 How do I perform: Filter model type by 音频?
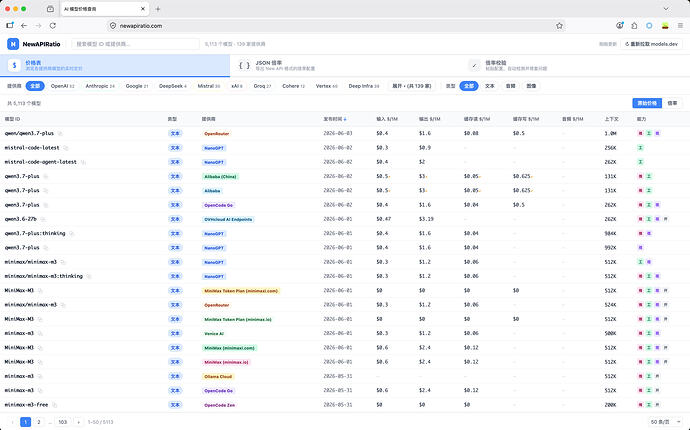tap(510, 86)
